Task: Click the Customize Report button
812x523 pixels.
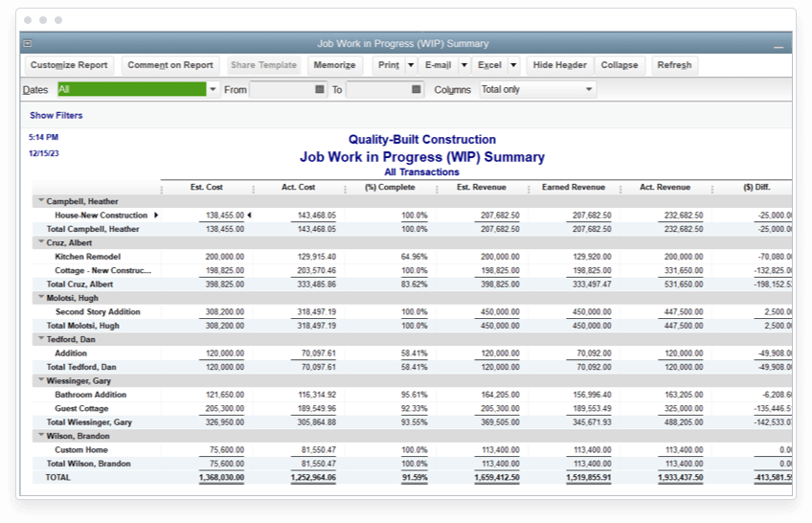Action: (68, 65)
